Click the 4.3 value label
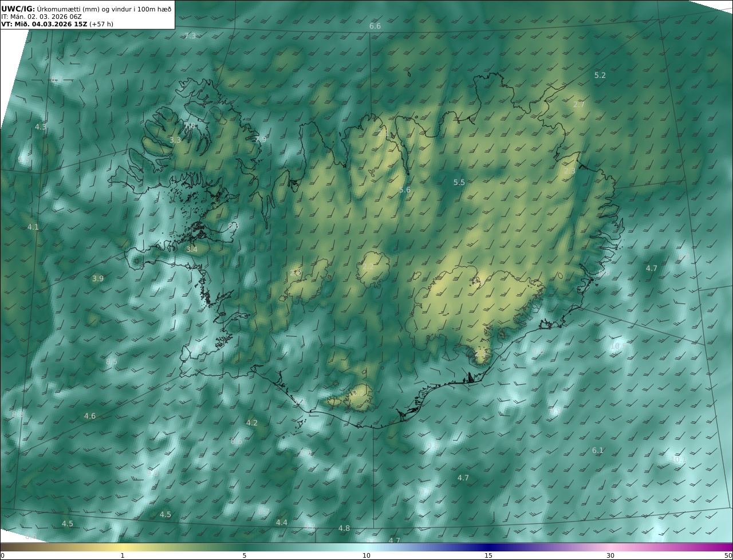This screenshot has height=560, width=733. (x=41, y=127)
